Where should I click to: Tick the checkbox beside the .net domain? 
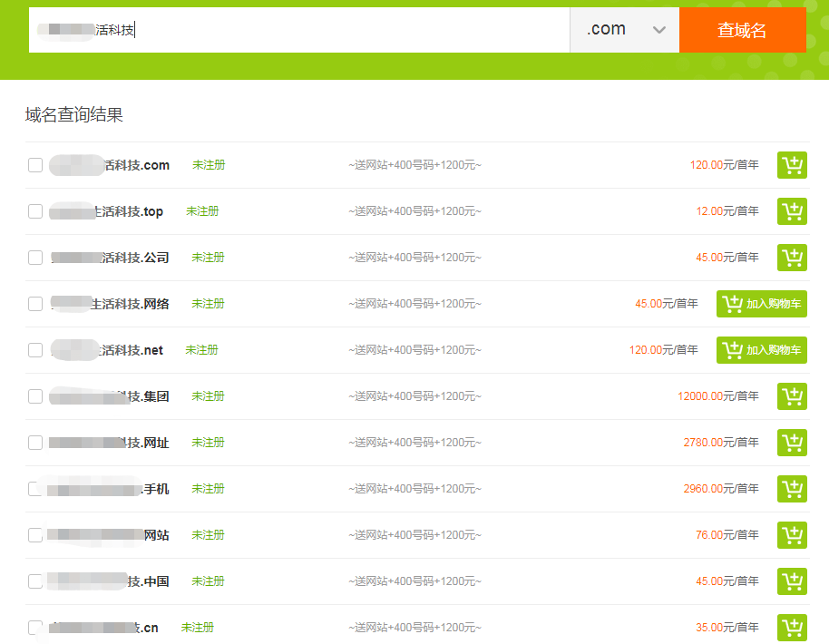(35, 350)
